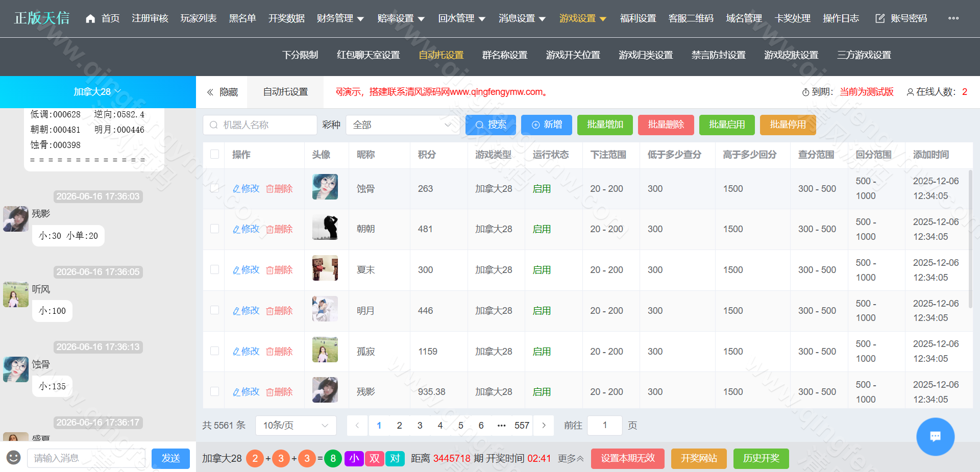Click the orange lottery ball showing 2
The image size is (980, 472).
coord(255,458)
